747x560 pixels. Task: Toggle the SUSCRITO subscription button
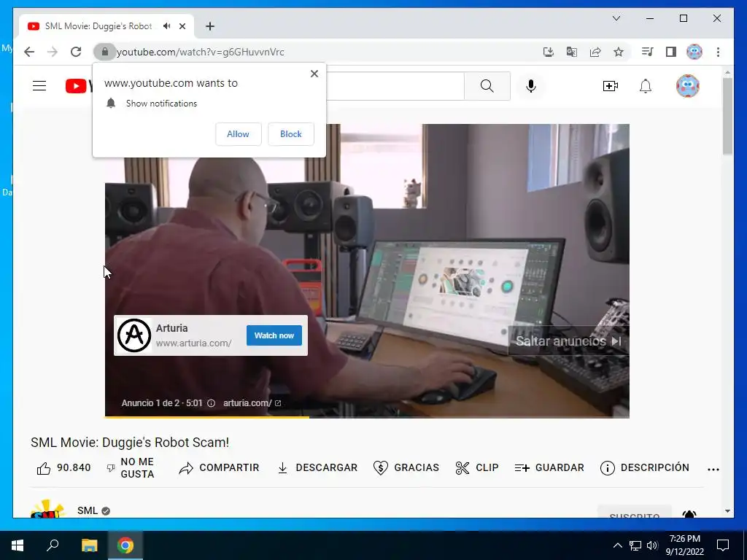coord(634,513)
